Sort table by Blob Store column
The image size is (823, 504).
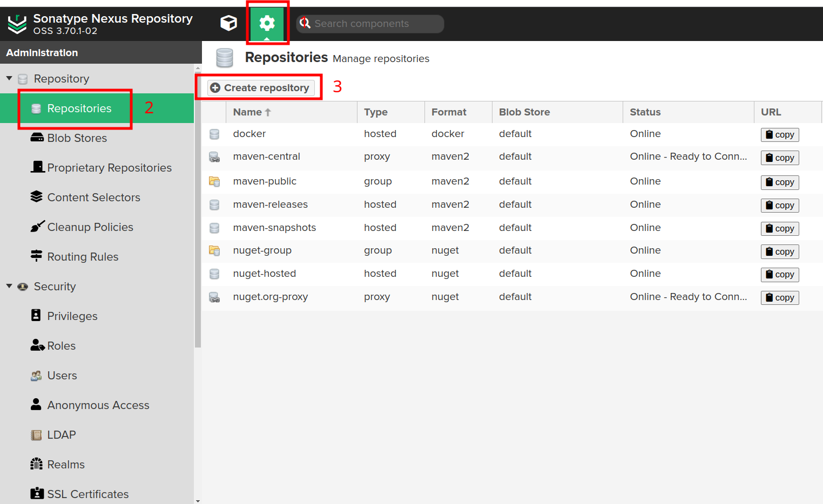point(558,112)
